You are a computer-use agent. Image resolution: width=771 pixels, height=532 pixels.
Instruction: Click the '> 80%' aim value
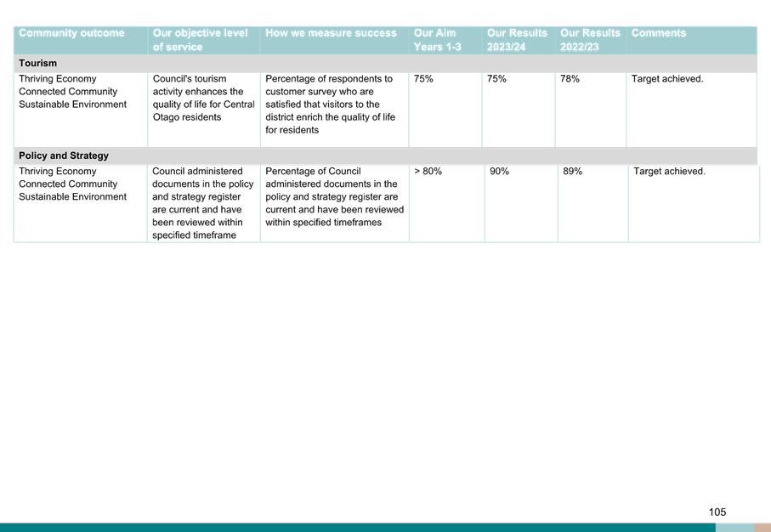(x=428, y=171)
